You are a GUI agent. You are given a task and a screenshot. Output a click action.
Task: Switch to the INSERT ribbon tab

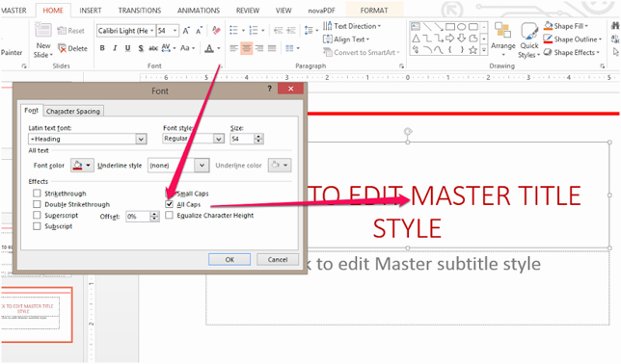91,11
